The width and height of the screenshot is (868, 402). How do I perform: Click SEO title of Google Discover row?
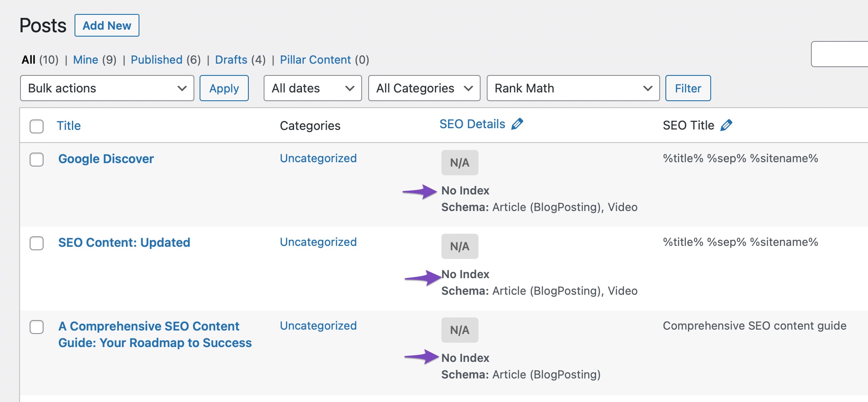740,158
